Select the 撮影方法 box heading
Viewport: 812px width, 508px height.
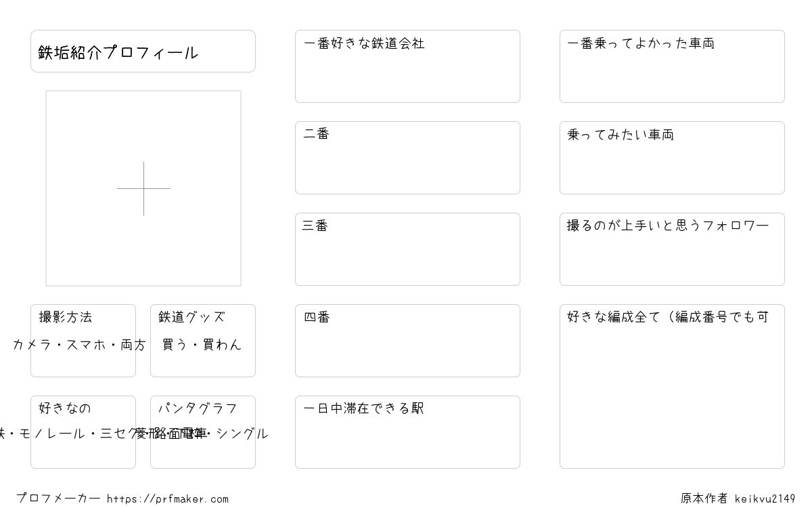pos(66,317)
